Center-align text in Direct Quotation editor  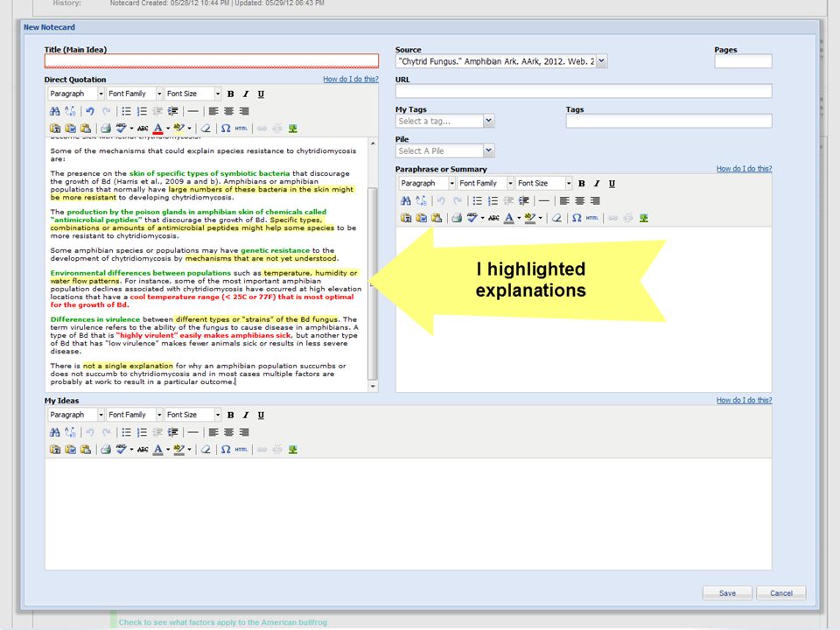[x=228, y=111]
